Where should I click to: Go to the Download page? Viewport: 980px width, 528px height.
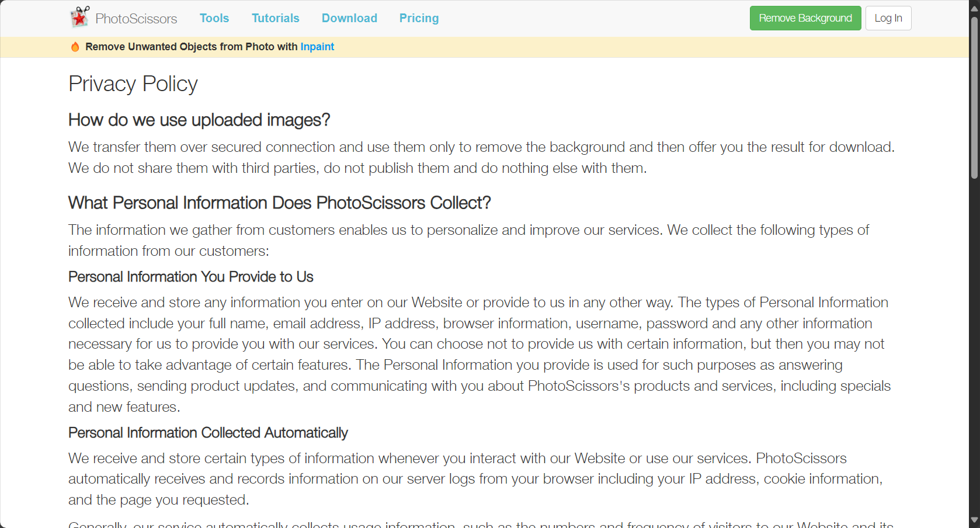click(349, 18)
